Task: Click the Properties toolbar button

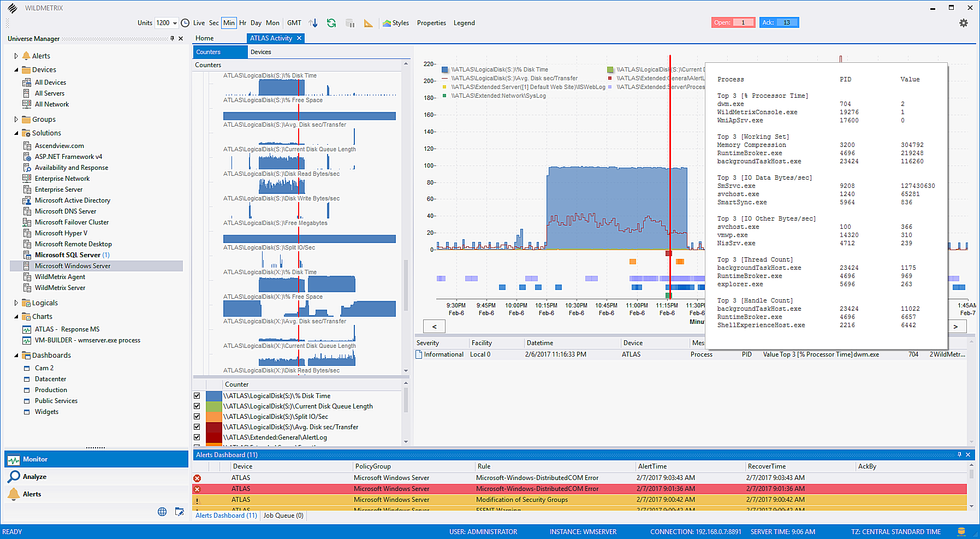Action: point(431,23)
